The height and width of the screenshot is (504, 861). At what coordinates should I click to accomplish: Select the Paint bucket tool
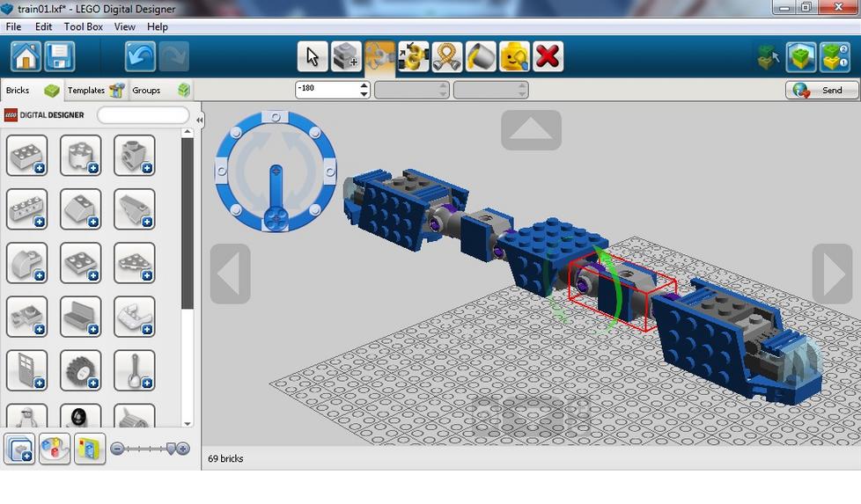[481, 57]
